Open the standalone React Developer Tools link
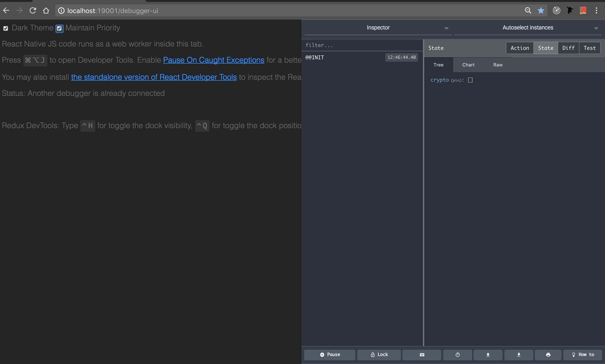 (x=154, y=77)
